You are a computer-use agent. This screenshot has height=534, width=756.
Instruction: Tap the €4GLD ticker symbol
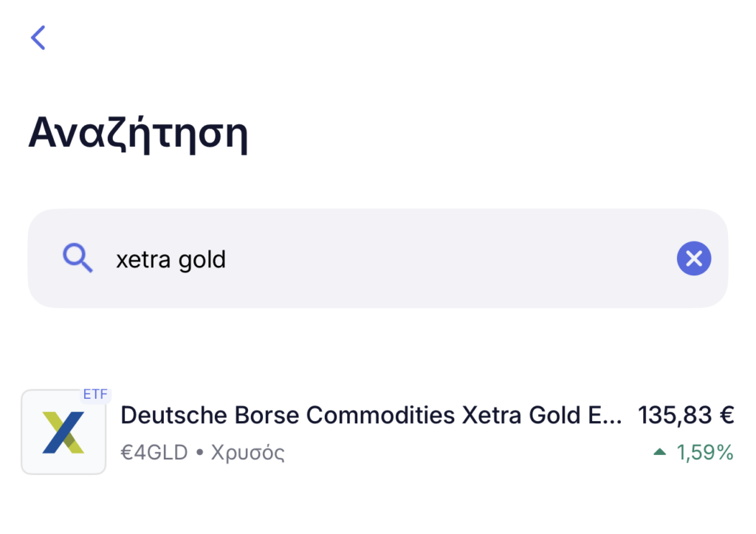[x=154, y=452]
